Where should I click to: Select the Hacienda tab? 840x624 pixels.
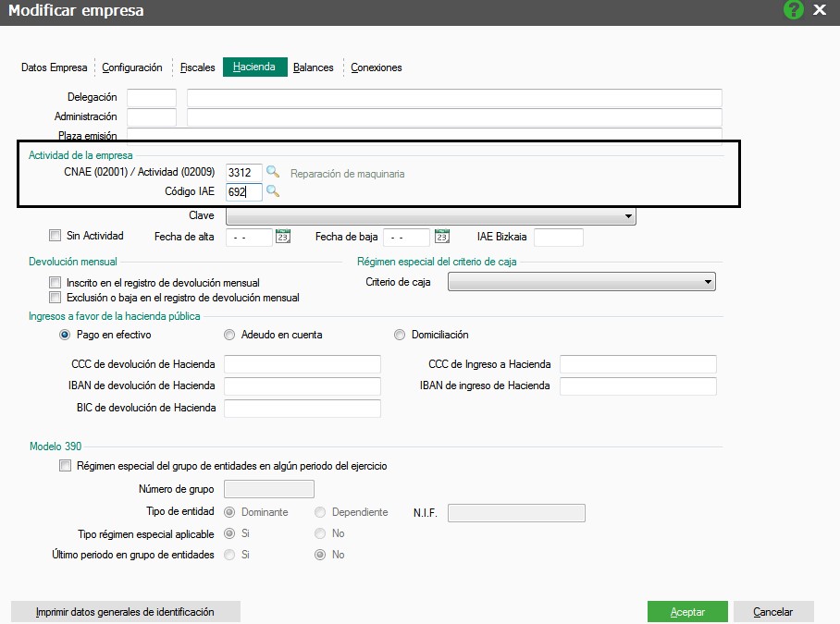255,67
